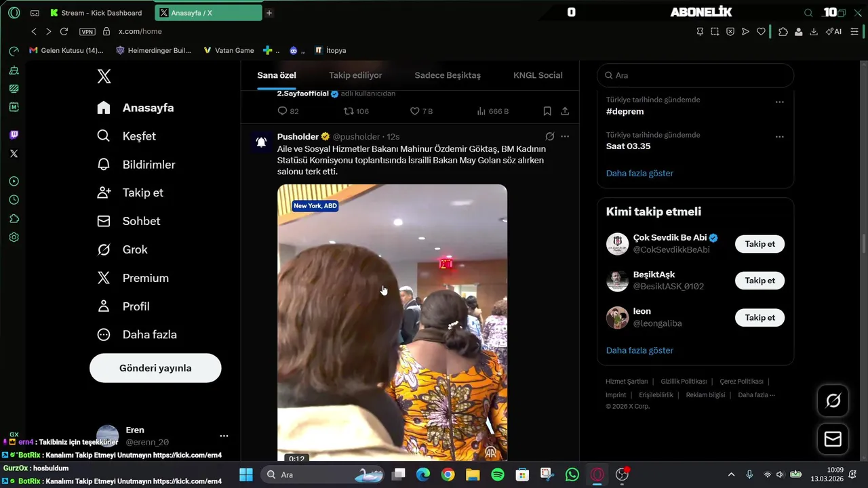Show more trends via Daha fazla göster
The width and height of the screenshot is (868, 488).
point(639,173)
